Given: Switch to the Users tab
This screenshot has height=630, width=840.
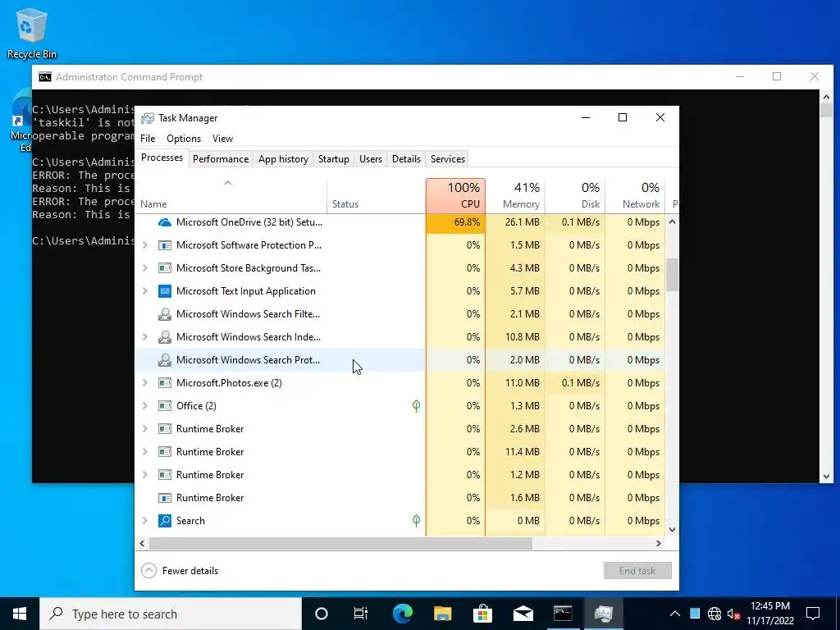Looking at the screenshot, I should point(371,159).
